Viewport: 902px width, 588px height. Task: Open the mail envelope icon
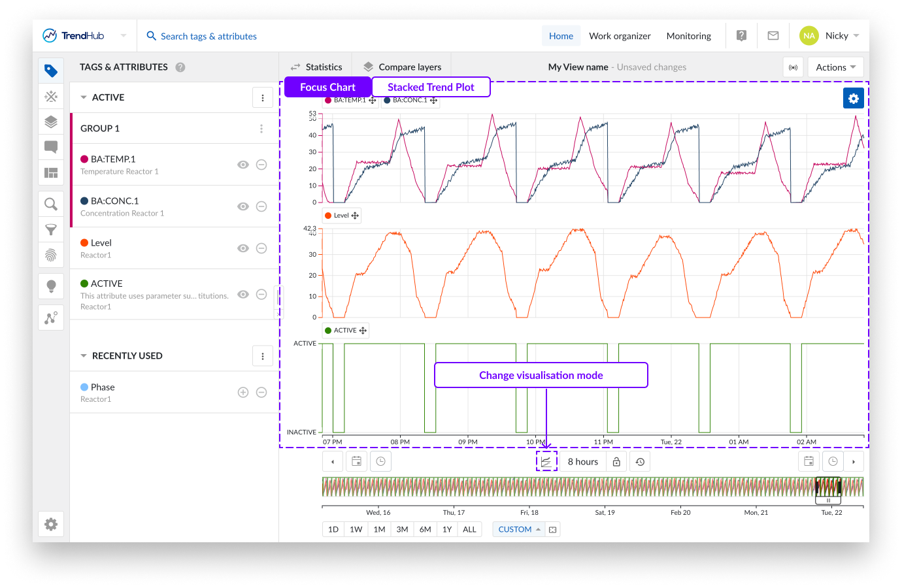tap(773, 36)
